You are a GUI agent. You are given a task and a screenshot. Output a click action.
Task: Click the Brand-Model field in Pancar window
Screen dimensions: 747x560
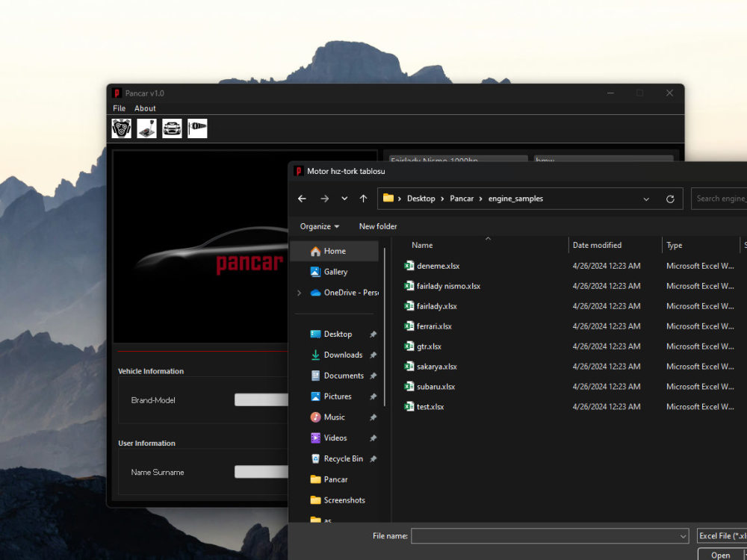261,400
